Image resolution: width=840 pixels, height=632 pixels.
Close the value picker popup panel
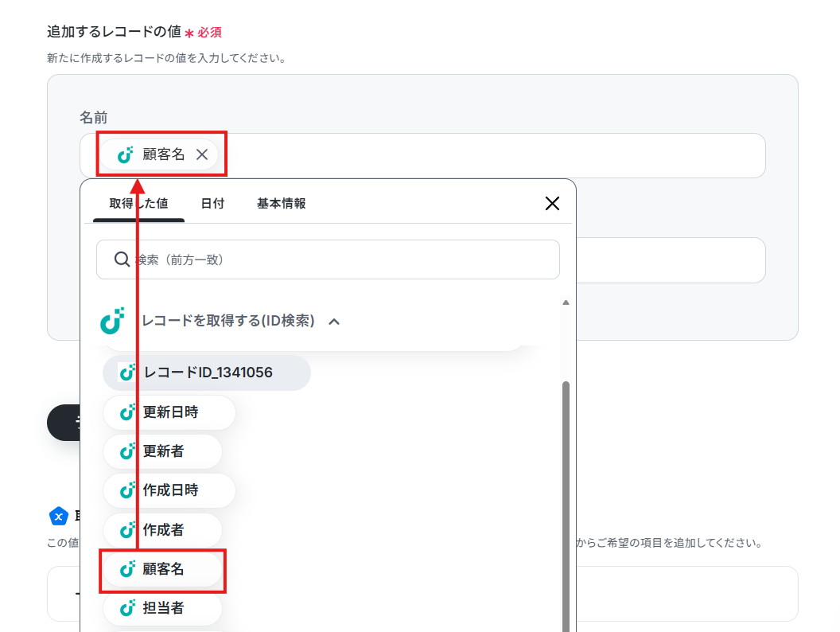click(x=552, y=204)
